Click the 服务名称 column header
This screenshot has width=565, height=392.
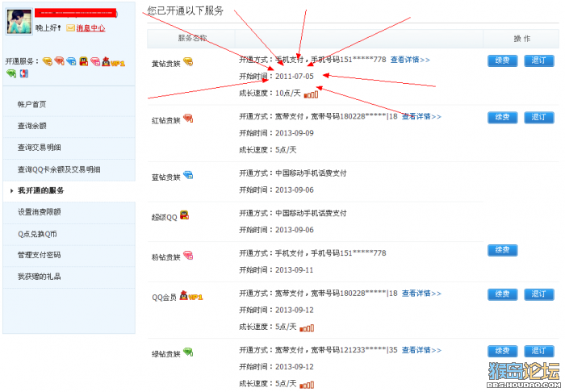tap(192, 38)
